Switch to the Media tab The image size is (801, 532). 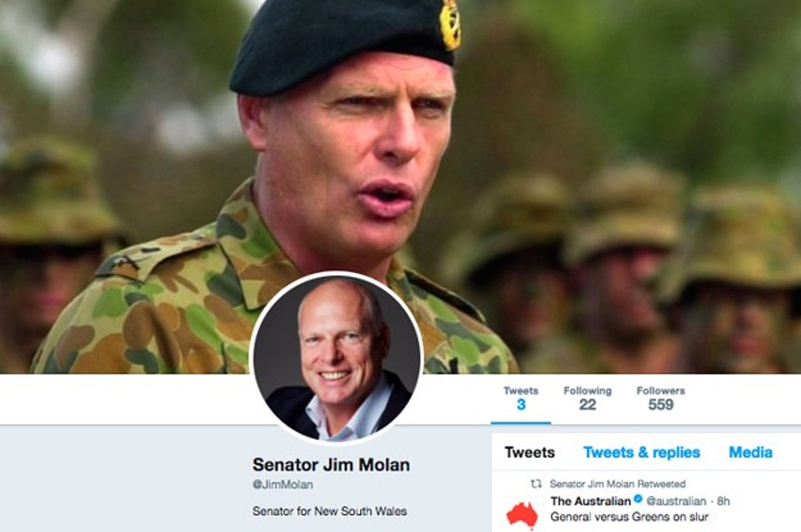[750, 452]
